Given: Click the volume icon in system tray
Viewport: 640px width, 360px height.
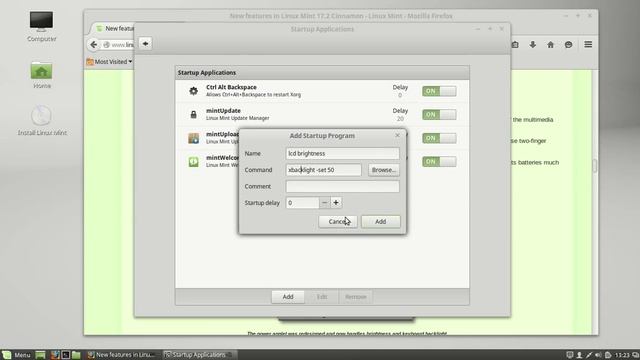Looking at the screenshot, I should 598,355.
